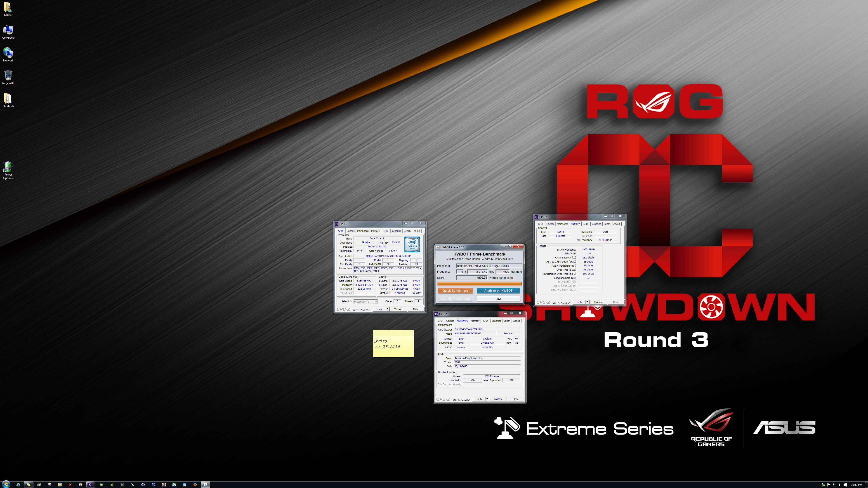Image resolution: width=868 pixels, height=488 pixels.
Task: Expand Tools arrow in CPU-Z Mainboard window
Action: pyautogui.click(x=487, y=399)
